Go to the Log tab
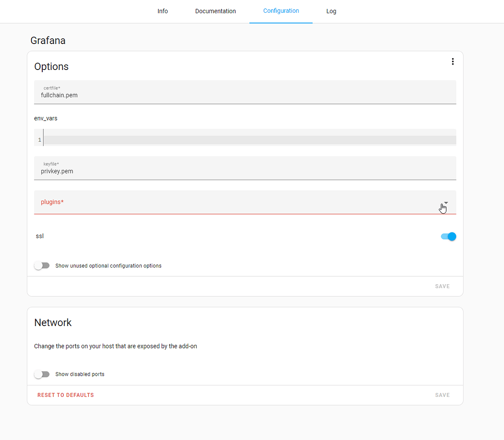The image size is (504, 440). tap(331, 11)
